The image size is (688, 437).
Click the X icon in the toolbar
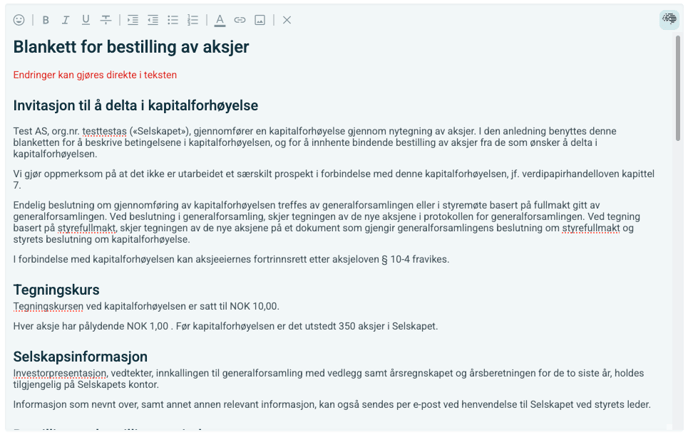287,20
